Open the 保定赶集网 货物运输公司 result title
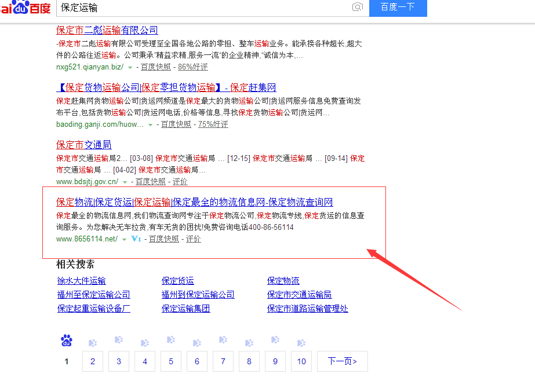The image size is (535, 392). pyautogui.click(x=166, y=87)
